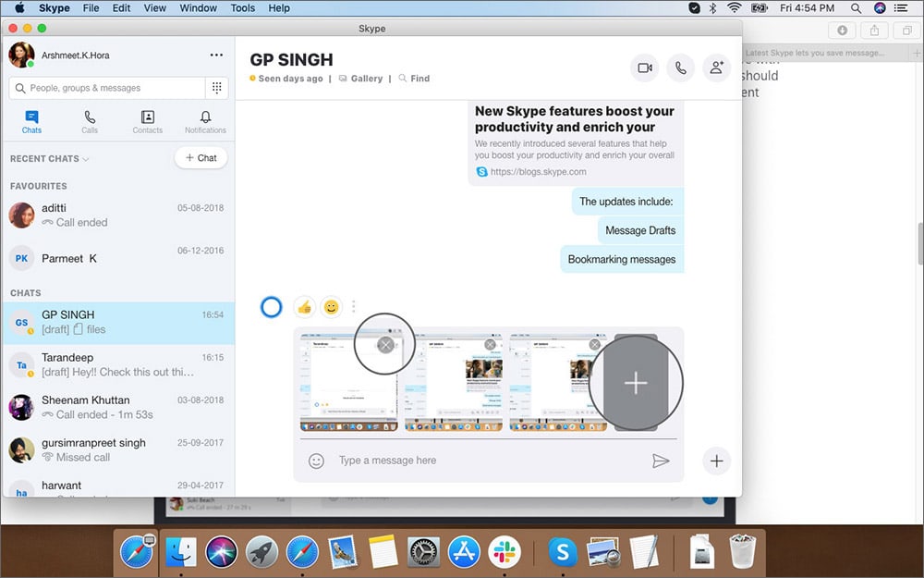Start an audio call with GP SINGH
Image resolution: width=924 pixels, height=578 pixels.
(681, 68)
